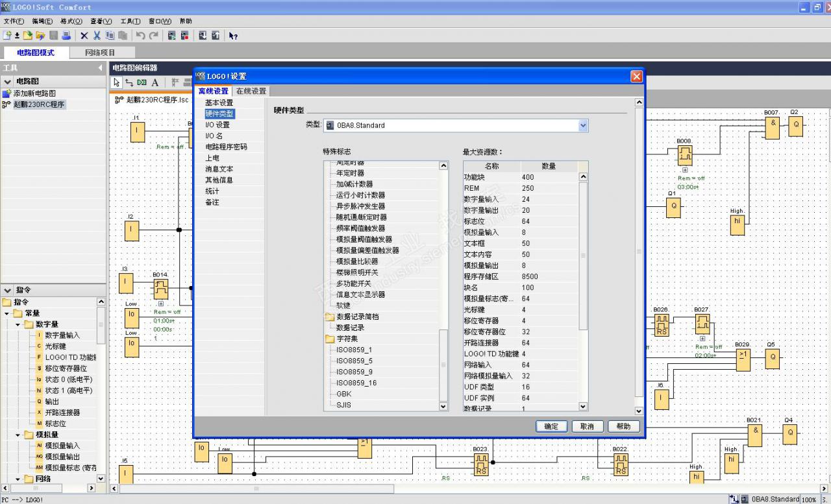Click the Cut scissors toolbar icon
Viewport: 831px width, 504px height.
point(97,36)
